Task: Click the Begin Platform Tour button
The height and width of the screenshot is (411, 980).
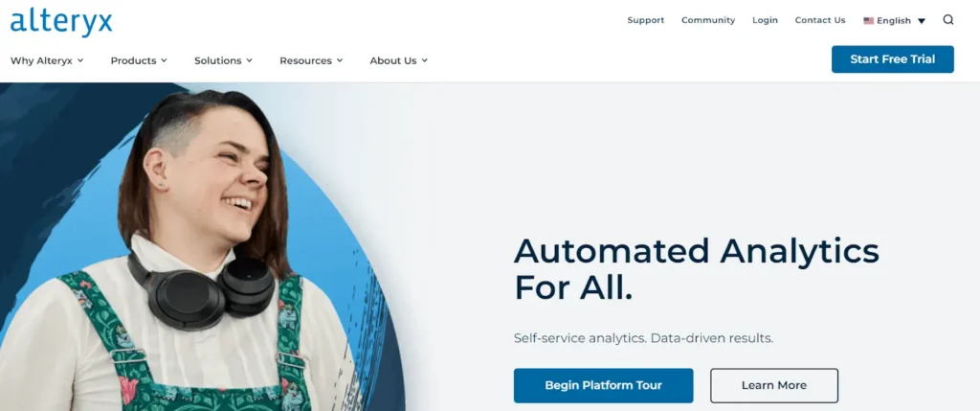Action: coord(603,385)
